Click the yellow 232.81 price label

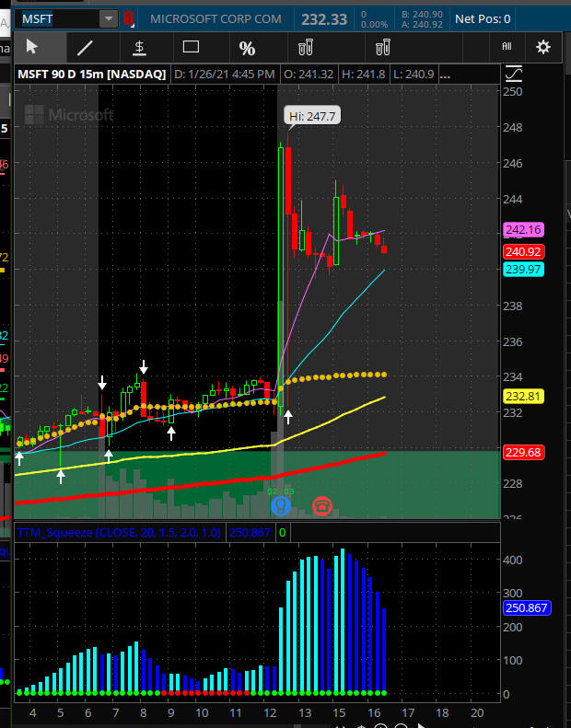point(521,396)
